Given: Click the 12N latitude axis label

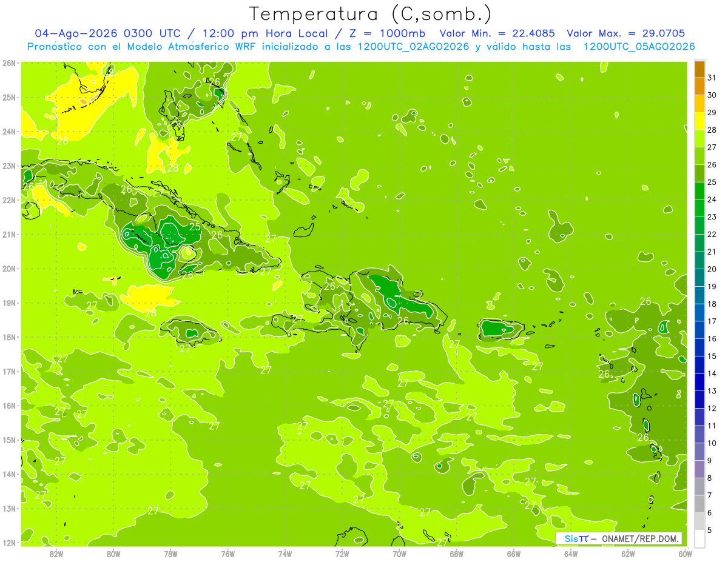Looking at the screenshot, I should click(x=9, y=543).
